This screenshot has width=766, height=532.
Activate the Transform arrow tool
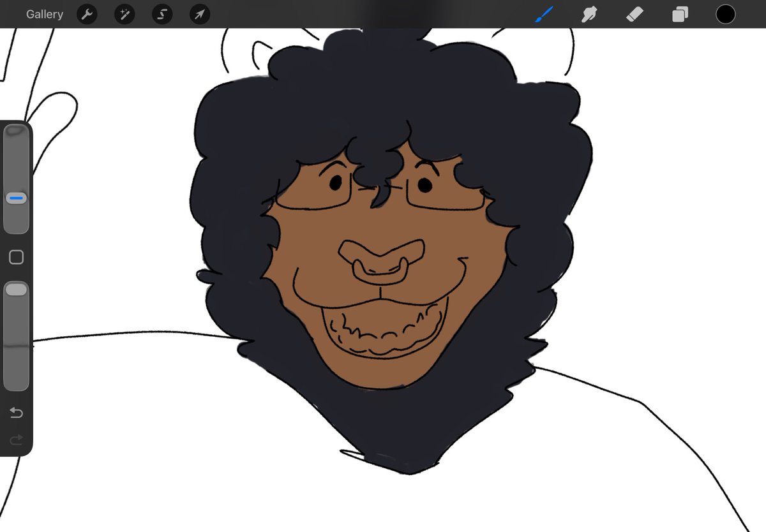200,14
